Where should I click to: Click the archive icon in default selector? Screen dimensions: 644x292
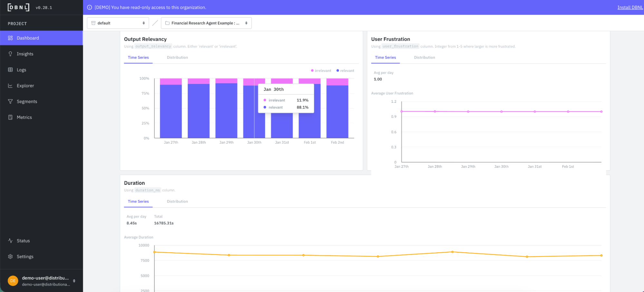click(93, 23)
